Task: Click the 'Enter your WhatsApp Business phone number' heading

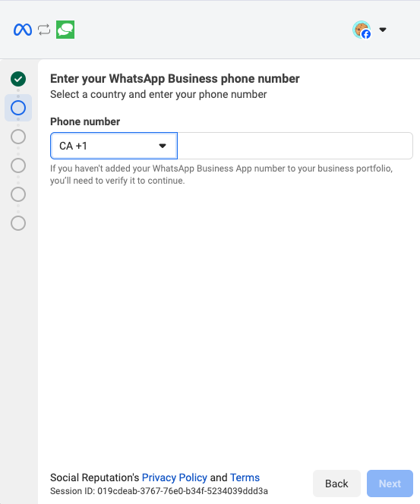Action: [x=175, y=79]
